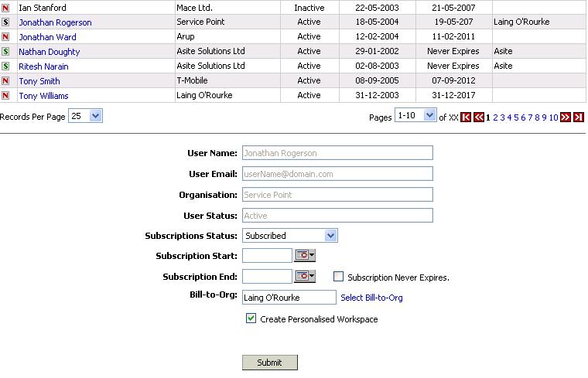Click the 22-05-2003 start date cell
The height and width of the screenshot is (378, 588).
pos(377,8)
